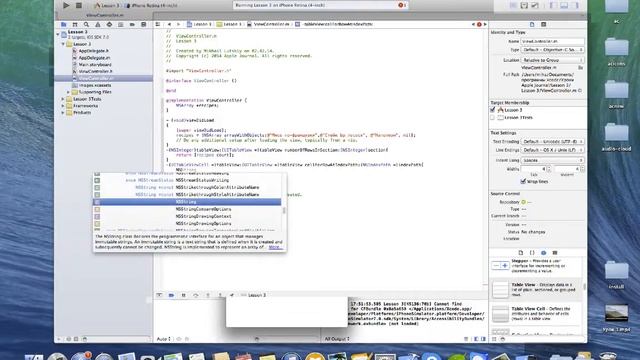Pause program execution in debug bar
Viewport: 640px width, 360px height.
pos(184,295)
